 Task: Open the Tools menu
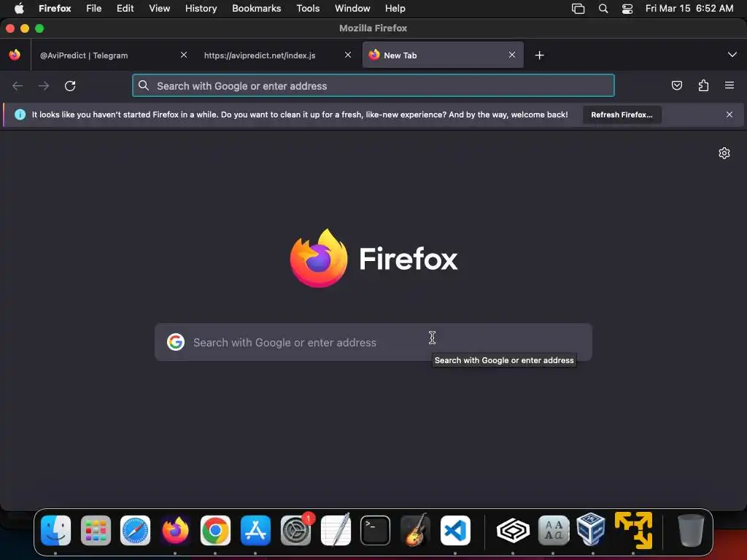point(308,8)
